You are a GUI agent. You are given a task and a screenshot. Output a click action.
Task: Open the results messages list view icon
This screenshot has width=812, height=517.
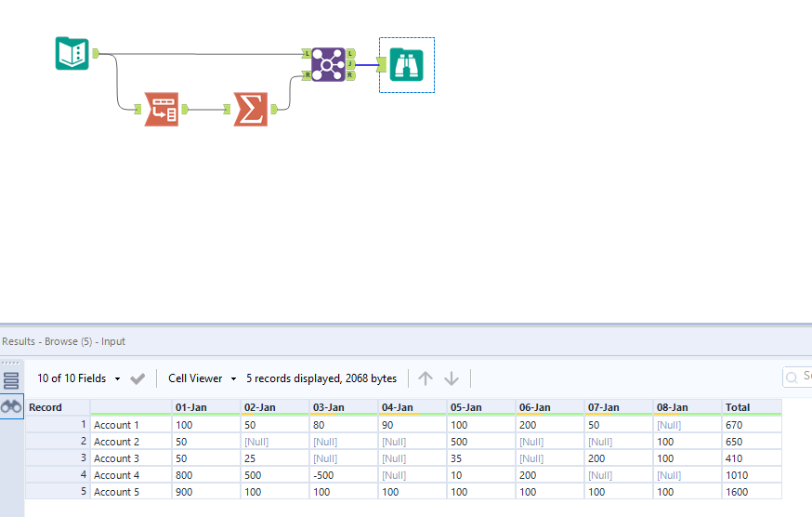pyautogui.click(x=11, y=381)
